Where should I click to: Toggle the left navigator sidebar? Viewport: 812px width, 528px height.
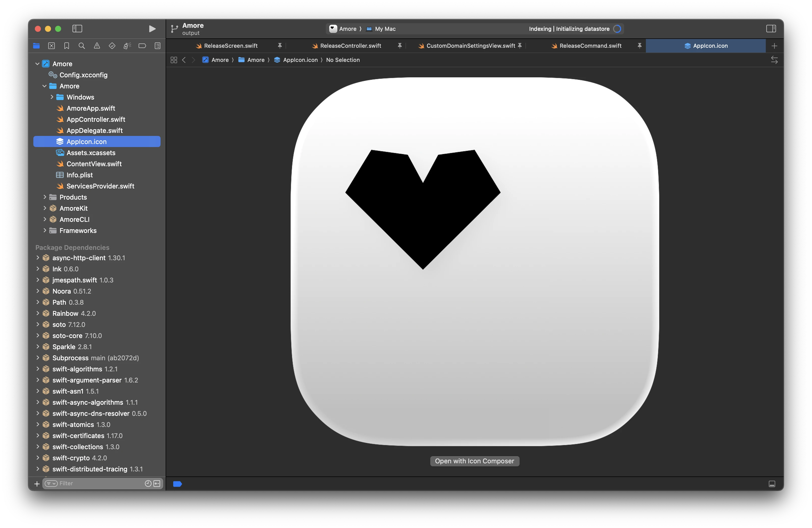77,29
